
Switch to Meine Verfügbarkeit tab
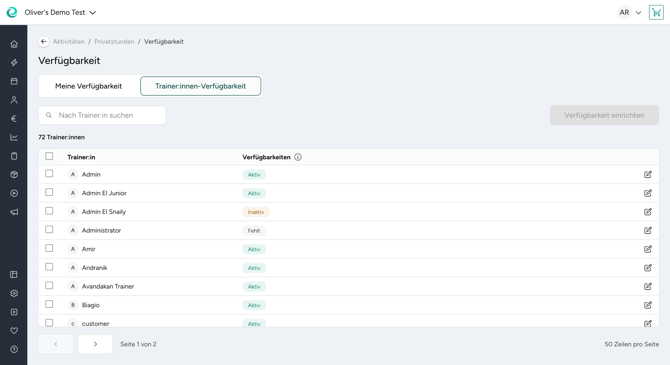click(x=88, y=86)
